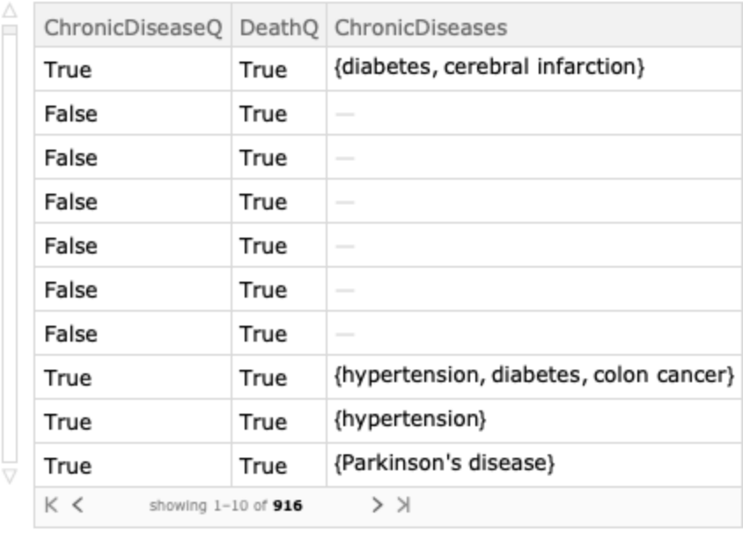The height and width of the screenshot is (560, 743).
Task: Select the ChronicDiseases column header
Action: 421,27
